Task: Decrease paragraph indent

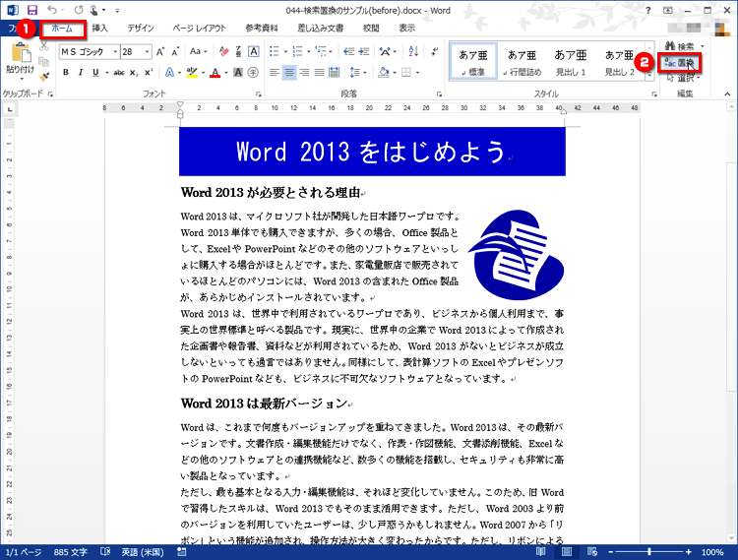Action: 348,51
